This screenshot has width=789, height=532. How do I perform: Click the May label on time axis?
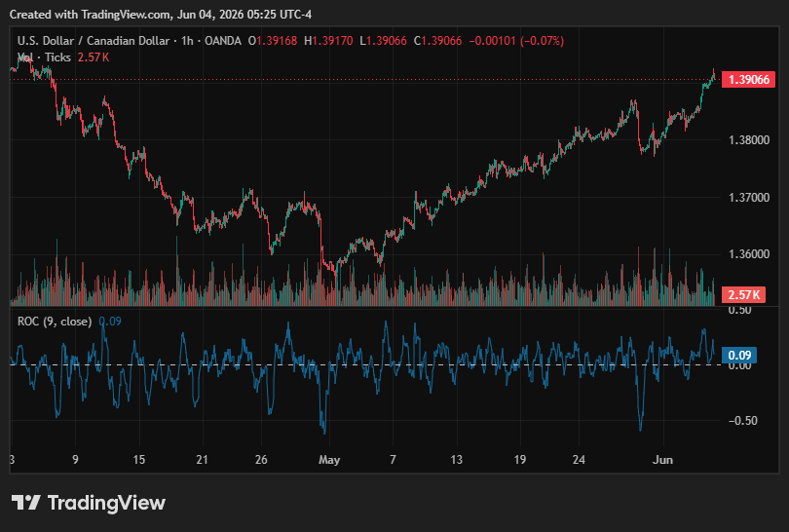click(x=329, y=460)
